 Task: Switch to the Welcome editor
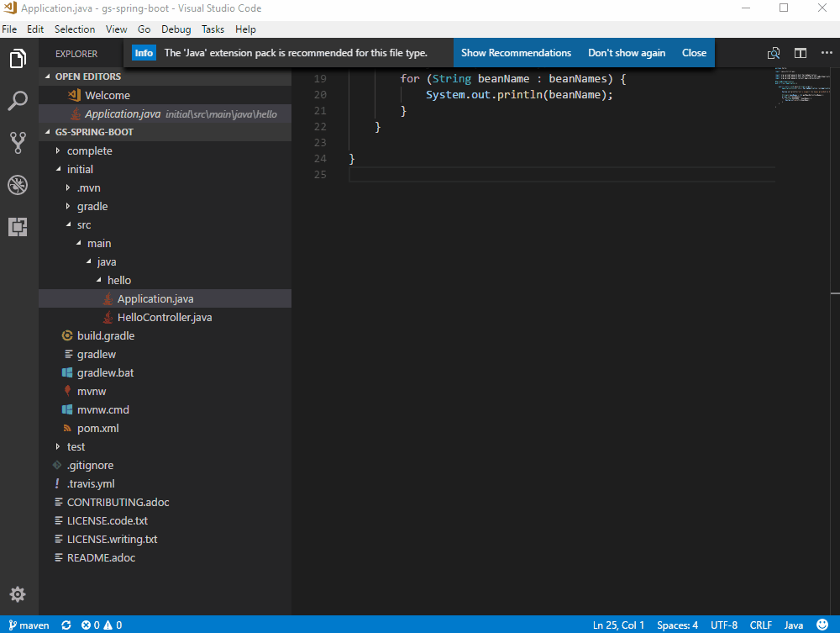click(x=106, y=94)
